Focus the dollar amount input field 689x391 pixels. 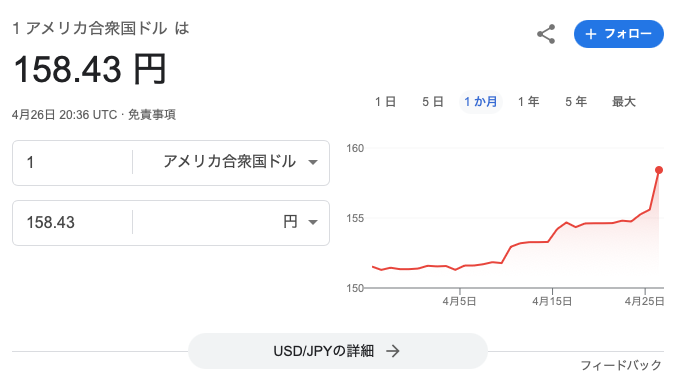73,163
